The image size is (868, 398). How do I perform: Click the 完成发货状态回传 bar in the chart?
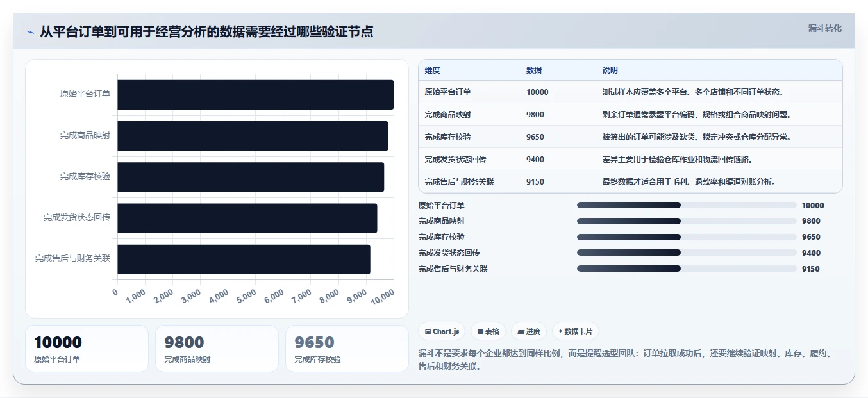247,218
